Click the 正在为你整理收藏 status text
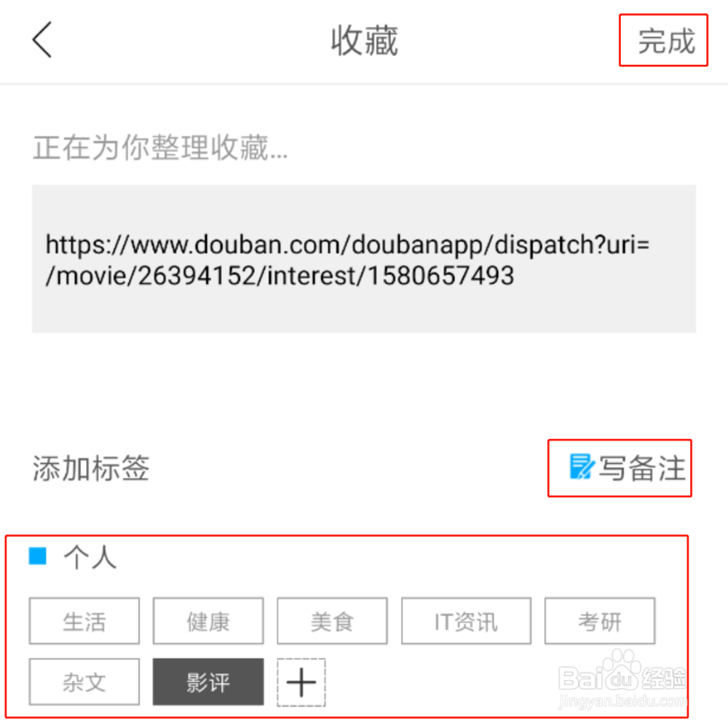The height and width of the screenshot is (726, 728). pos(160,148)
